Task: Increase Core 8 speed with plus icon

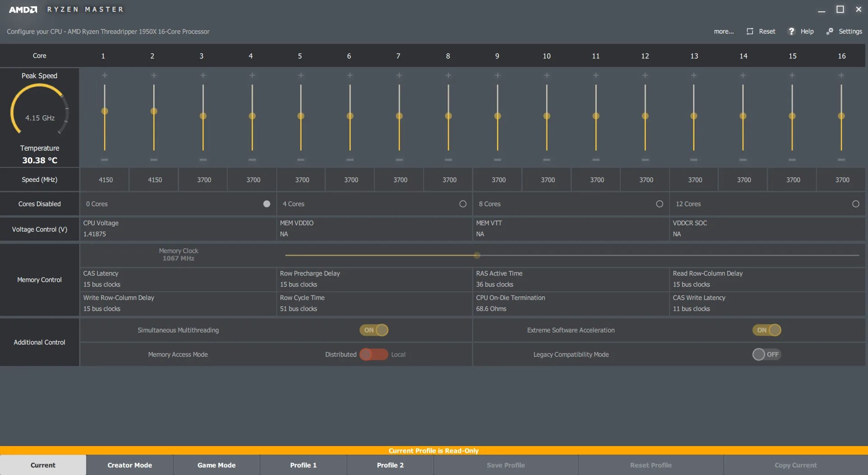Action: (x=448, y=75)
